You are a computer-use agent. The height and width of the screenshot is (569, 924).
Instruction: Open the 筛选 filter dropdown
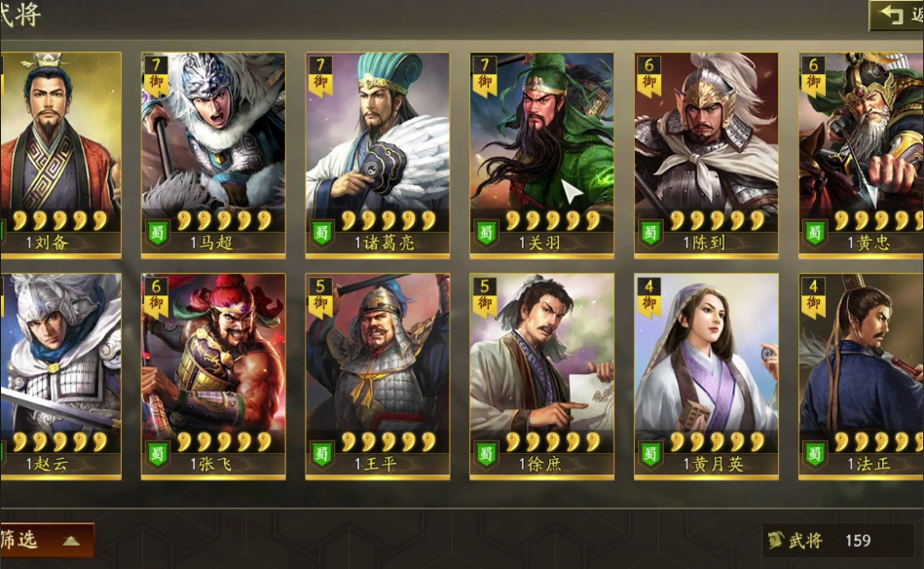pyautogui.click(x=46, y=540)
